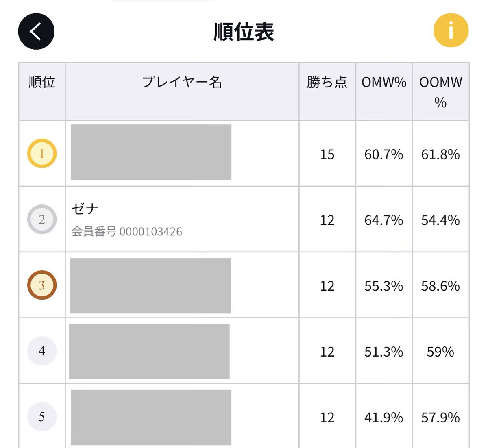Viewport: 488px width, 448px height.
Task: Open the yellow info button
Action: click(x=451, y=30)
